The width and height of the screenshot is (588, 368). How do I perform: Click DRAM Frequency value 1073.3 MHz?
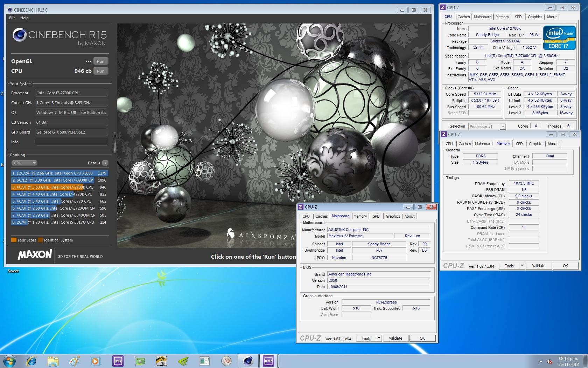click(x=524, y=183)
